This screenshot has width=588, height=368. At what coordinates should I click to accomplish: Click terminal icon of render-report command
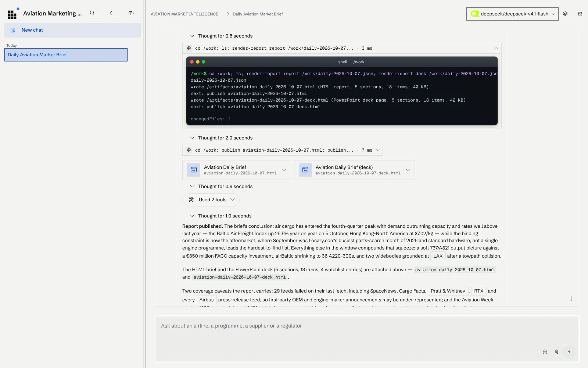point(189,48)
